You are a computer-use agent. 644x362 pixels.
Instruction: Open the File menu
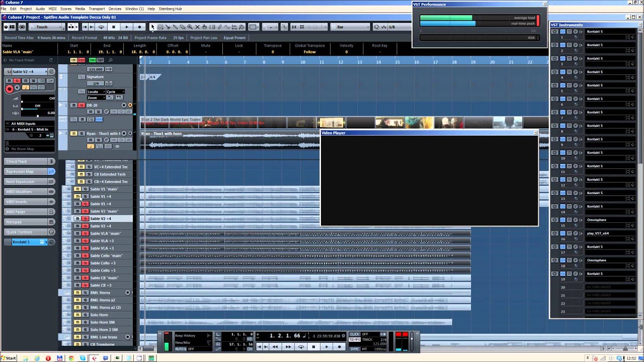point(4,9)
